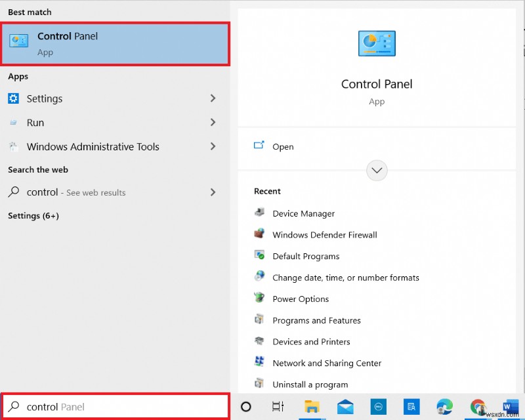This screenshot has height=420, width=525.
Task: Open File Explorer from the taskbar
Action: pyautogui.click(x=313, y=407)
